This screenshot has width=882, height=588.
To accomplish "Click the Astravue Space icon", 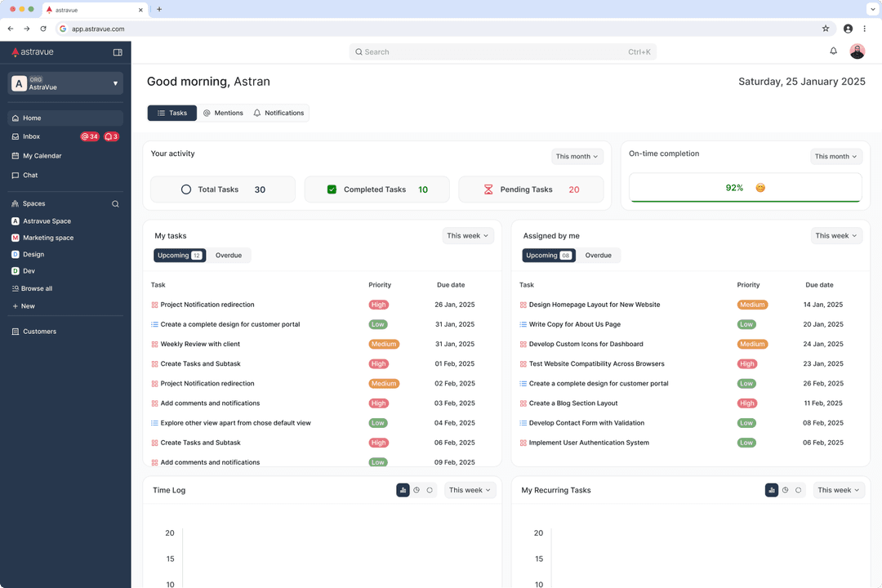I will click(16, 221).
